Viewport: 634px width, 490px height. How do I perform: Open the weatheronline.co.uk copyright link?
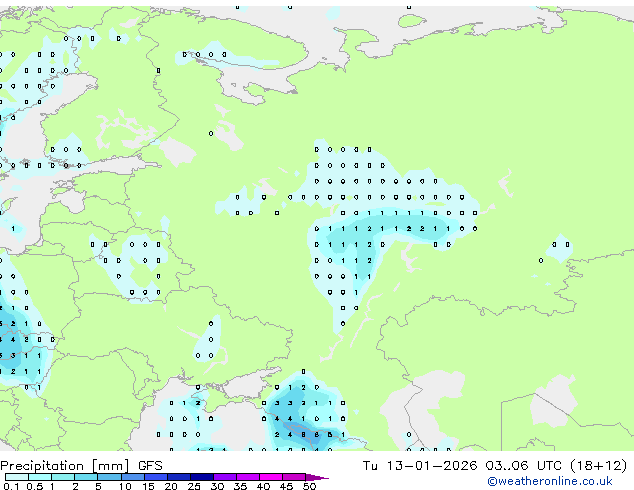coord(550,481)
